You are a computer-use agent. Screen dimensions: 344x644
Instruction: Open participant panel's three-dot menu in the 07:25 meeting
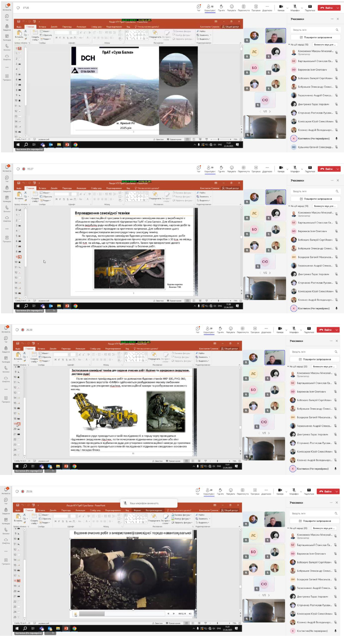(x=332, y=19)
